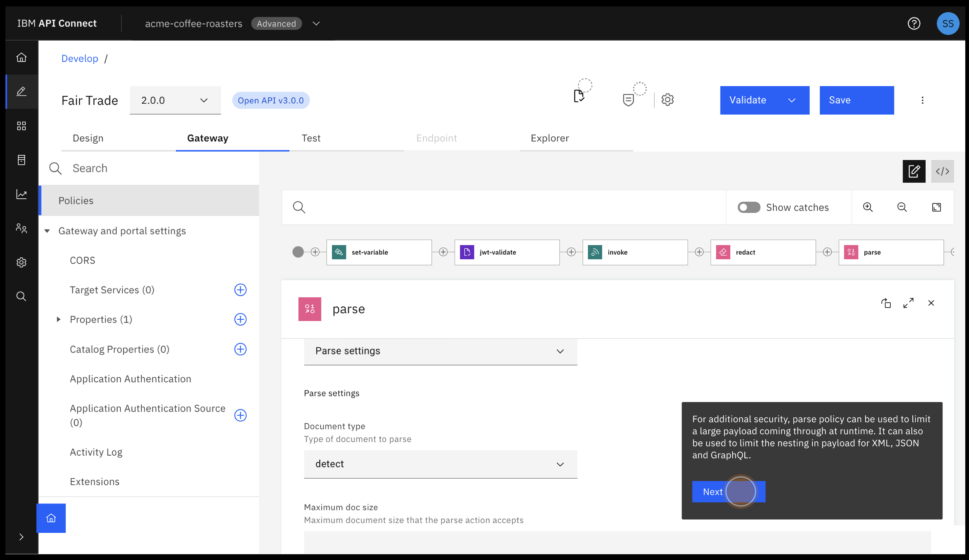Open the 2.0.0 version dropdown
This screenshot has height=560, width=969.
point(175,100)
